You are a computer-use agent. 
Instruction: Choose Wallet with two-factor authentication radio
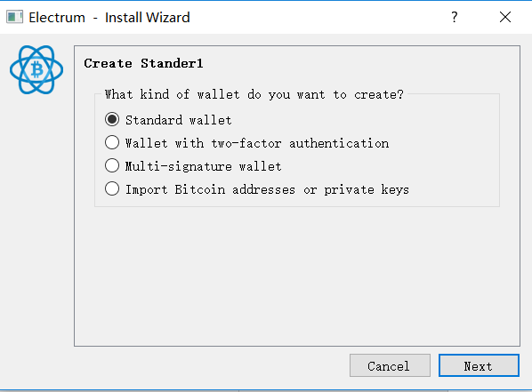coord(112,142)
